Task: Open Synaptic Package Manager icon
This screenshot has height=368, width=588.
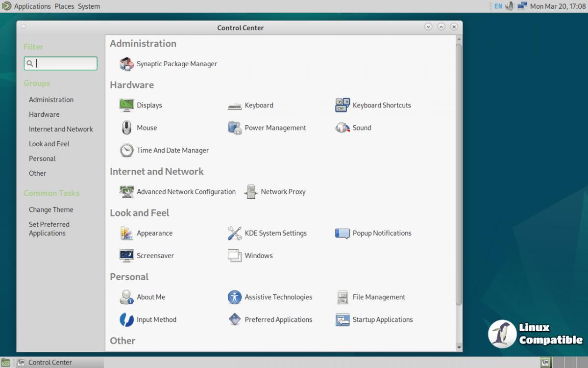Action: click(127, 64)
